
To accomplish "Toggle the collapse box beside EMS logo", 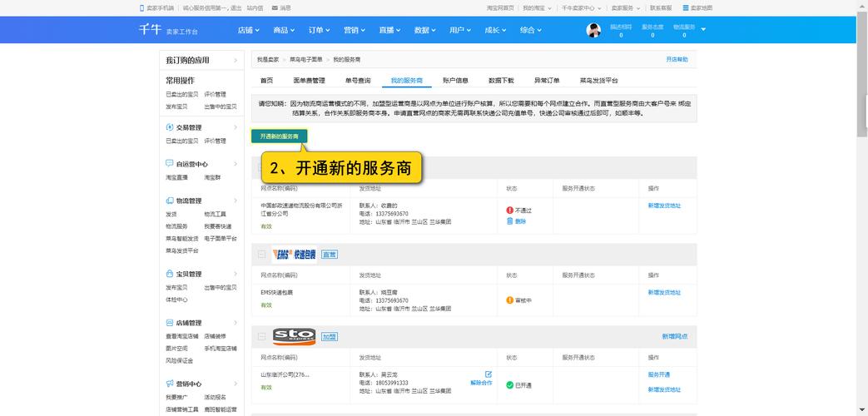I will (x=262, y=254).
